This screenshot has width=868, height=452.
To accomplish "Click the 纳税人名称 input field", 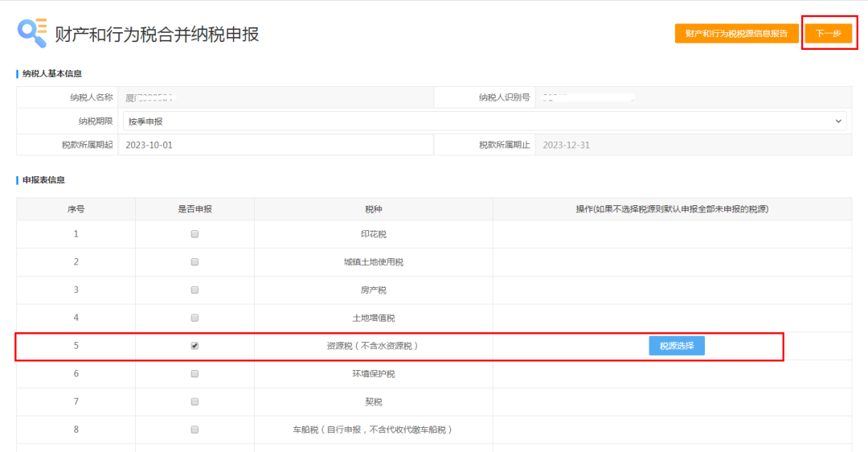I will pos(276,97).
